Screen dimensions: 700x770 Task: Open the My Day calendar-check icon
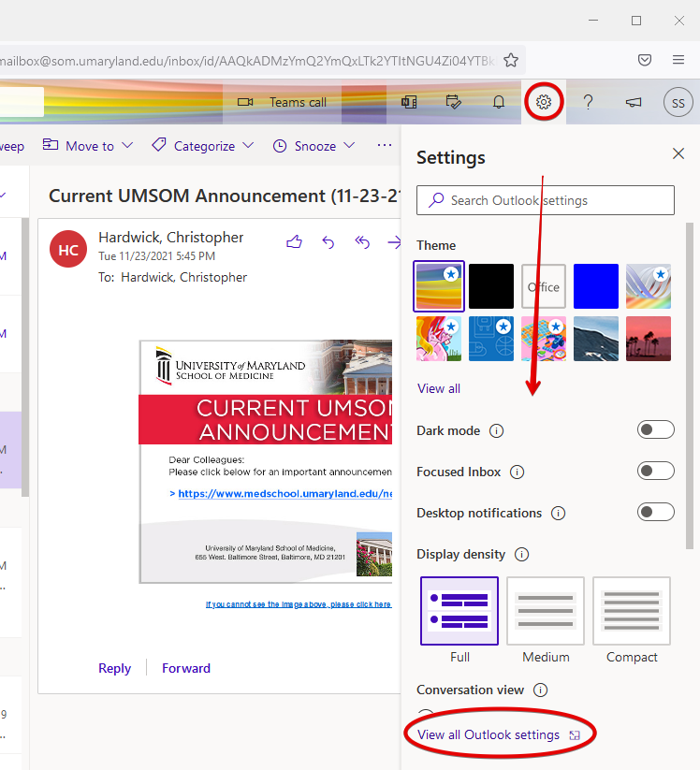tap(454, 102)
